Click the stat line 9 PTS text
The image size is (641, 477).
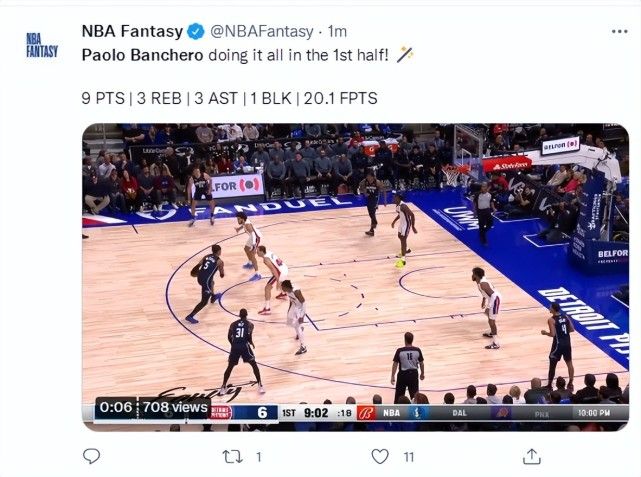[103, 99]
